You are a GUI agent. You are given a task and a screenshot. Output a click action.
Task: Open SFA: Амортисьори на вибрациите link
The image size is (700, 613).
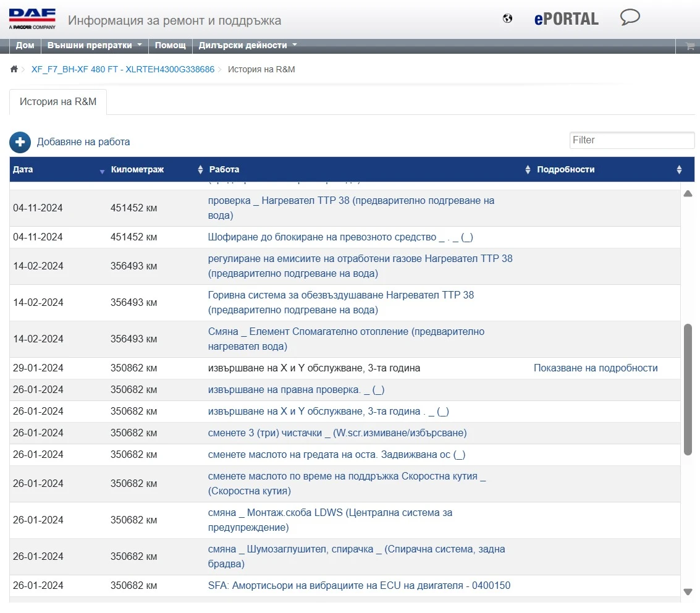359,585
